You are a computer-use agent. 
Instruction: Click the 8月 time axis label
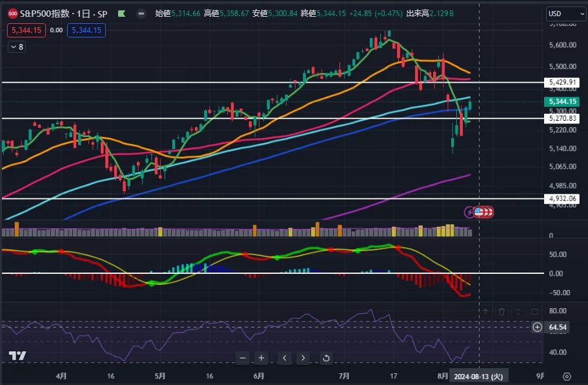[443, 376]
